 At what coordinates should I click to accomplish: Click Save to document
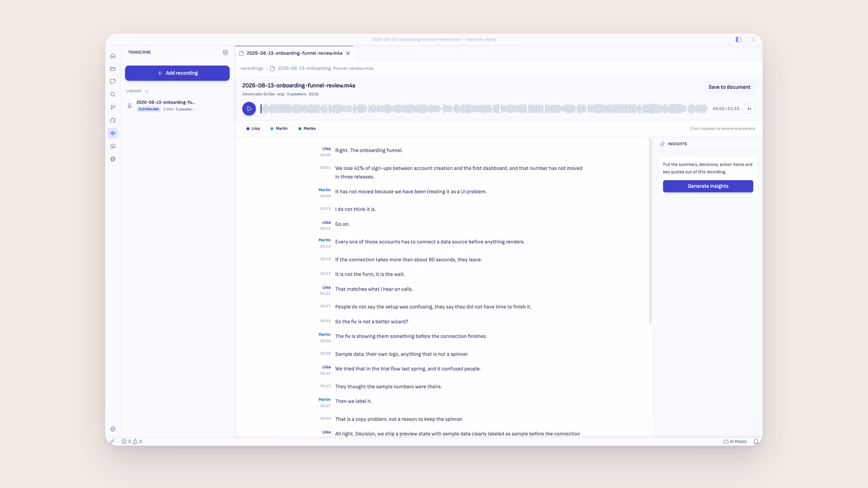[x=729, y=87]
